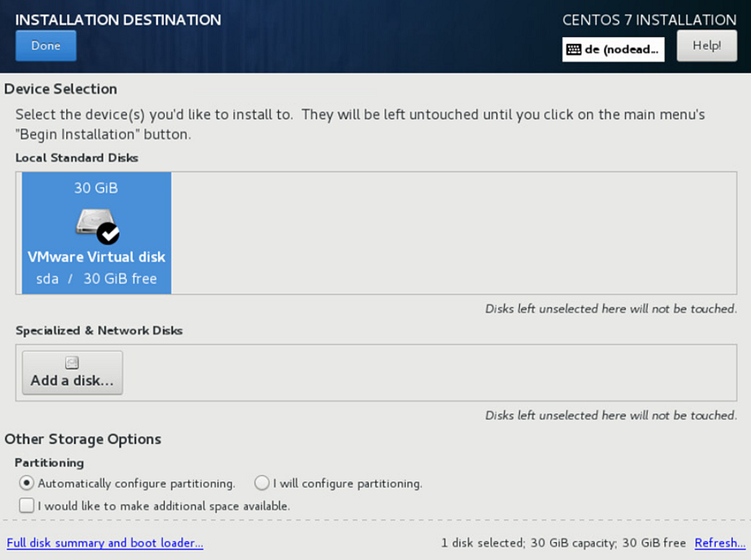Enable I would like to make additional space available
Image resolution: width=751 pixels, height=560 pixels.
pos(154,506)
